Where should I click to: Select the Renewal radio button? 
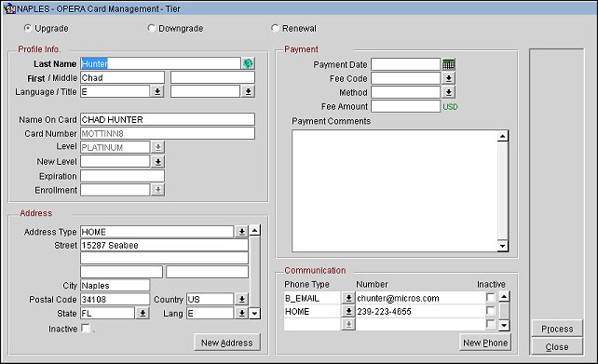[275, 28]
